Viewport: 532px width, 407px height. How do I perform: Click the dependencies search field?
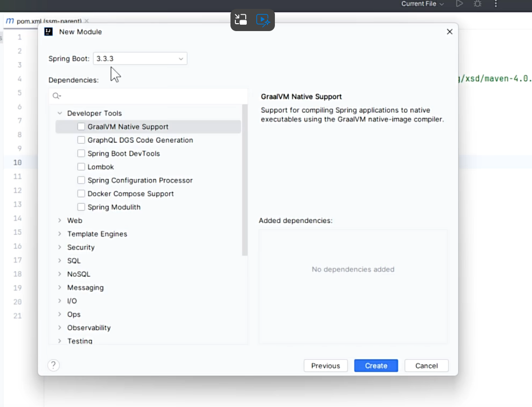(148, 96)
